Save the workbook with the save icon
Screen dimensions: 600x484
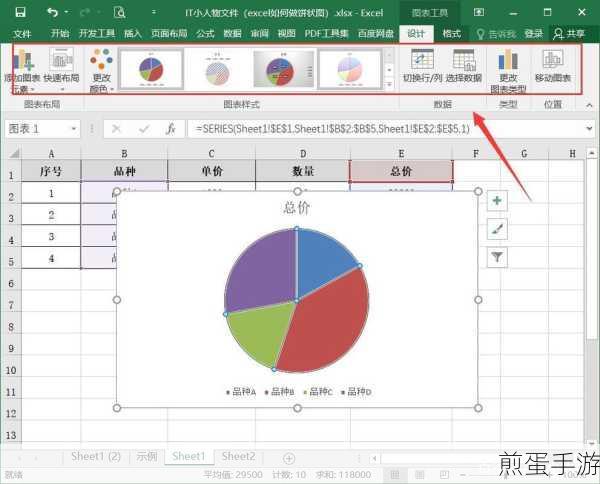pos(20,12)
